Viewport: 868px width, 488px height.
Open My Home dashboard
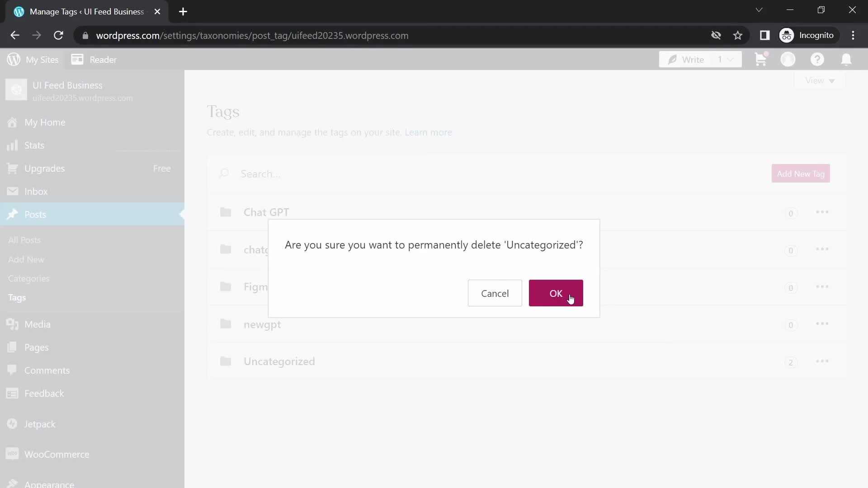click(45, 123)
